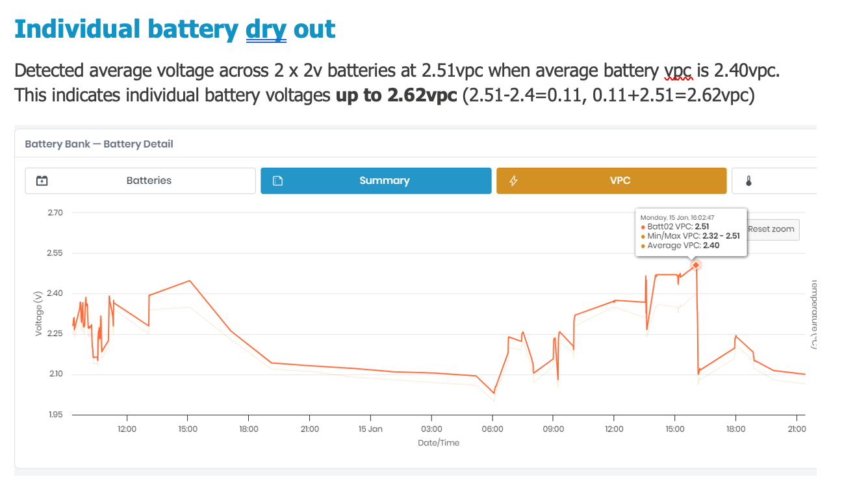The image size is (868, 481).
Task: Select the Summary tab label
Action: [384, 181]
